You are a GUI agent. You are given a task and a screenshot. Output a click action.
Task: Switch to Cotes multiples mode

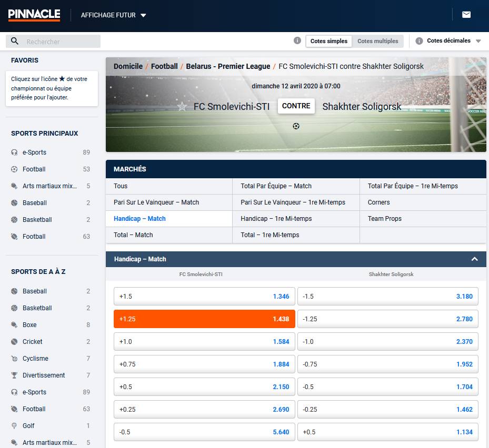click(377, 41)
